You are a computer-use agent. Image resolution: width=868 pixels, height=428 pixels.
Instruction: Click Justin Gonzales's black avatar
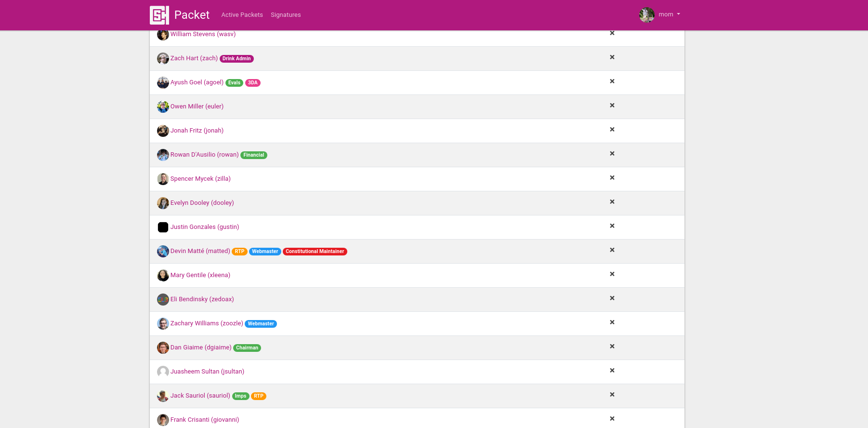point(163,227)
